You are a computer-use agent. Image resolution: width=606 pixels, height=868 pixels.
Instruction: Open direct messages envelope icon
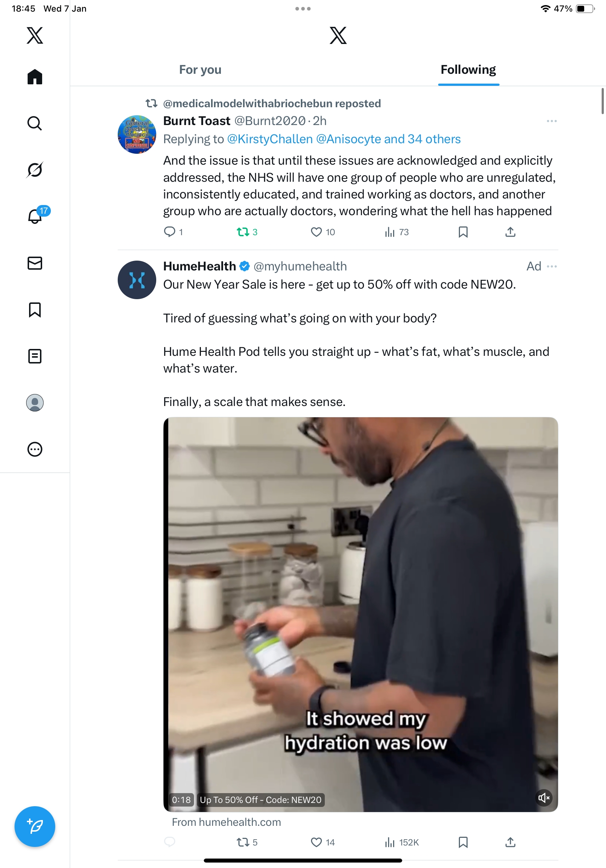pyautogui.click(x=35, y=263)
